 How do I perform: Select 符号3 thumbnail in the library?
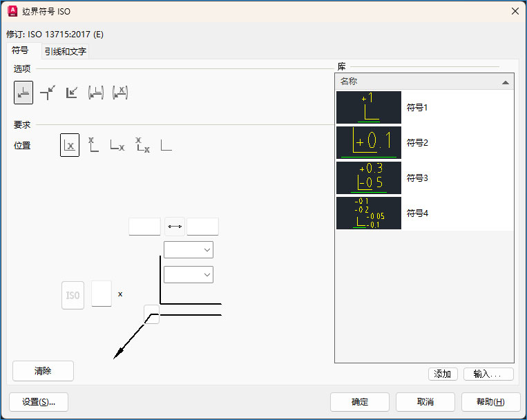pyautogui.click(x=368, y=178)
